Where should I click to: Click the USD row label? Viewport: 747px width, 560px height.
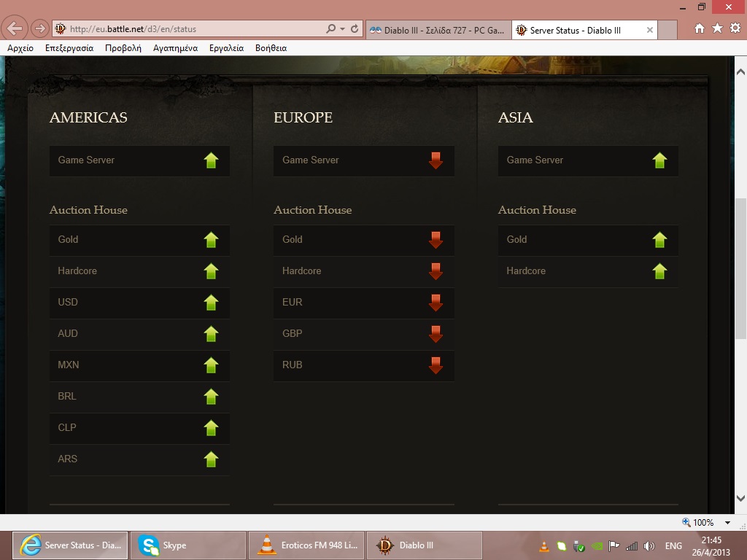[x=68, y=302]
